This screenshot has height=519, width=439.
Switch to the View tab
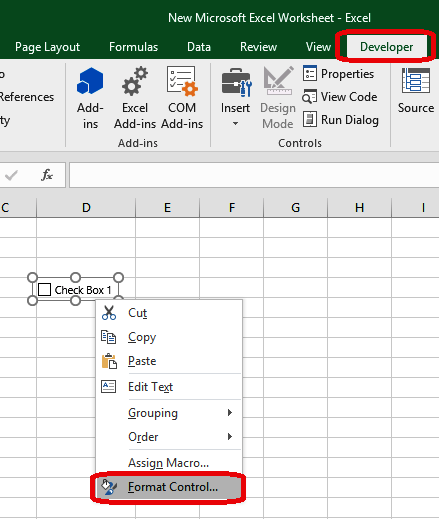[318, 47]
